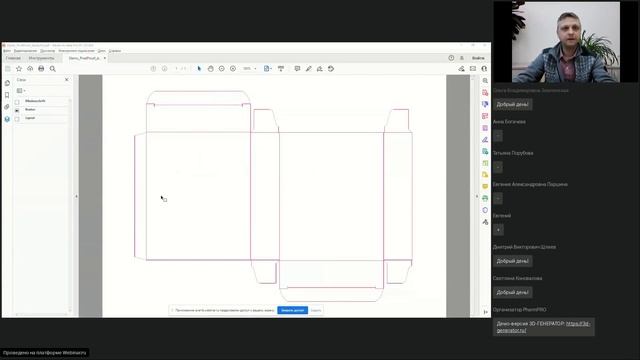Viewport: 640px width, 360px height.
Task: Open More Tools icon in right pane
Action: pos(485,222)
